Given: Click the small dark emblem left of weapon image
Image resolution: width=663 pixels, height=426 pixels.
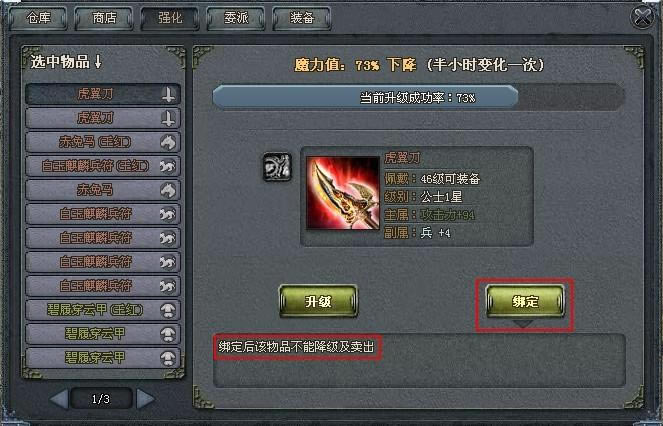Looking at the screenshot, I should [x=277, y=167].
